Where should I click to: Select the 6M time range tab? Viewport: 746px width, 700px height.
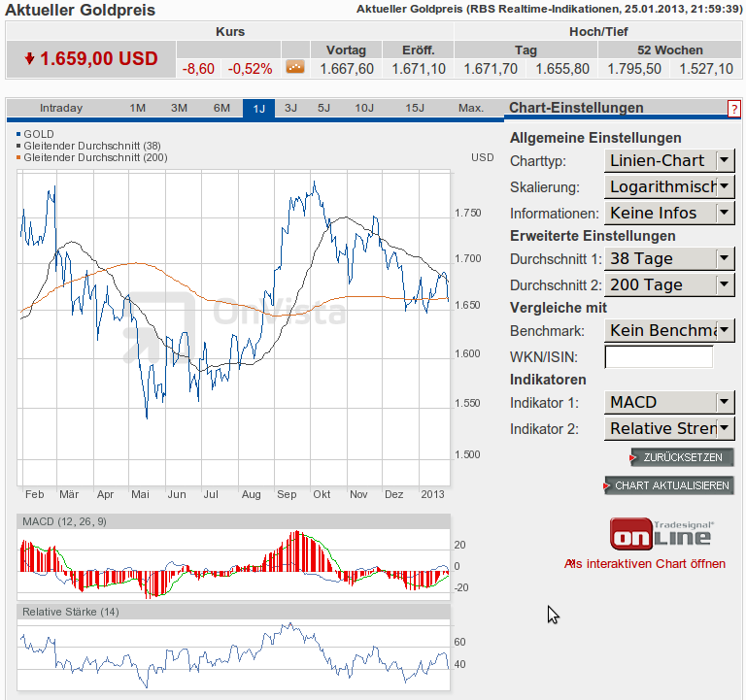(221, 109)
